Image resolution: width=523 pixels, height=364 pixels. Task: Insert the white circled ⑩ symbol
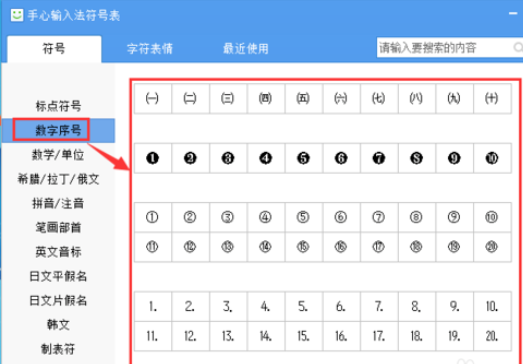tap(492, 217)
